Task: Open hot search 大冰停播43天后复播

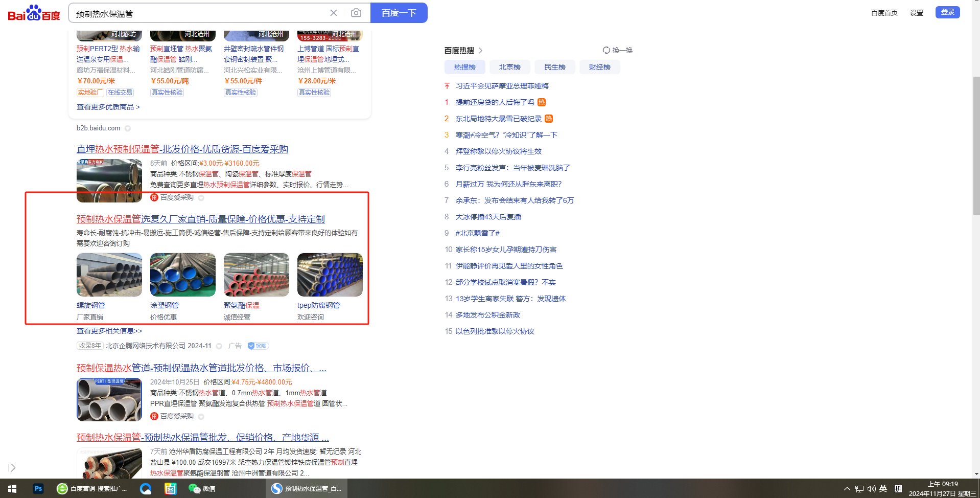Action: (x=488, y=217)
